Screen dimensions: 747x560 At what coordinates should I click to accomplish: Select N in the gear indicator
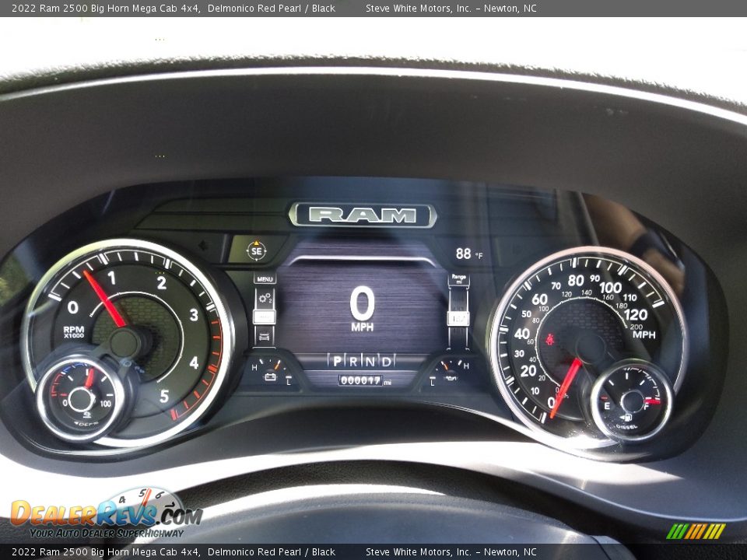(x=370, y=361)
